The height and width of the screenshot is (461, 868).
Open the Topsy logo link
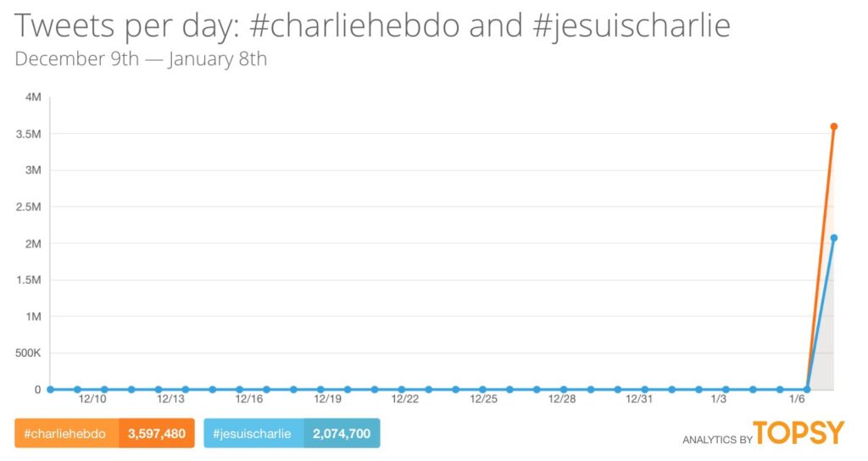[x=798, y=433]
